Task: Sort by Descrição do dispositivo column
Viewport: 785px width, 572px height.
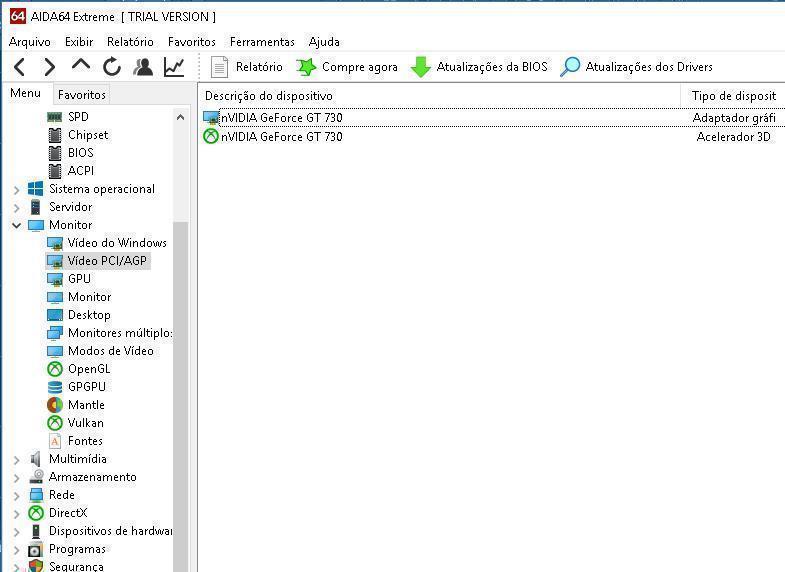Action: tap(440, 96)
